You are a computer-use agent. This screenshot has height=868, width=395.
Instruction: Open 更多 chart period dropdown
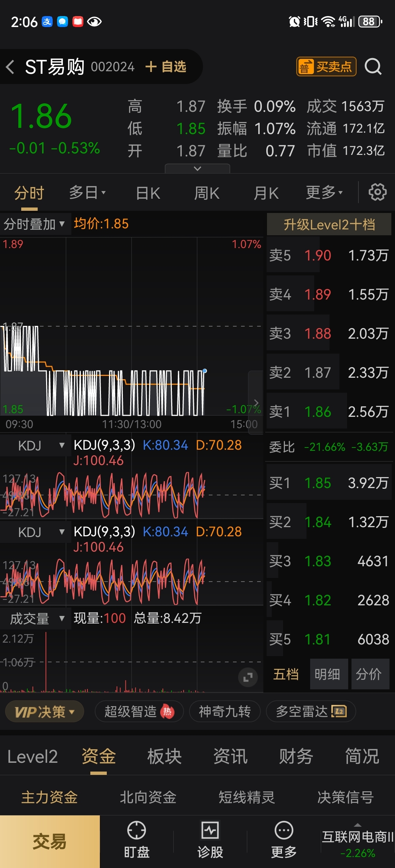(x=324, y=193)
